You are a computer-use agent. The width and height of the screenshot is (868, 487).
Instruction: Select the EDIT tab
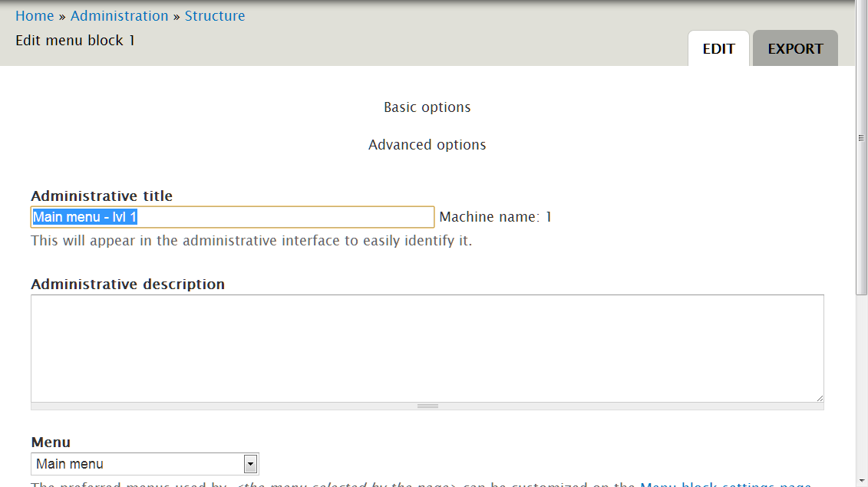tap(718, 48)
